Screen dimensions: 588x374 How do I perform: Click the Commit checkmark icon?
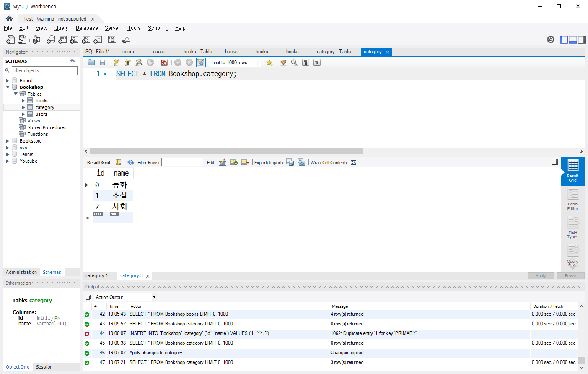click(178, 62)
